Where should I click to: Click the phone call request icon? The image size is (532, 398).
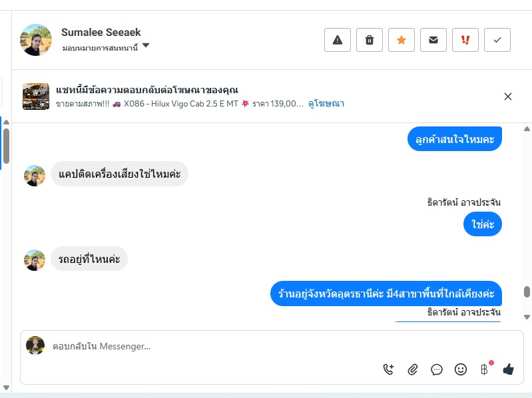(x=389, y=369)
